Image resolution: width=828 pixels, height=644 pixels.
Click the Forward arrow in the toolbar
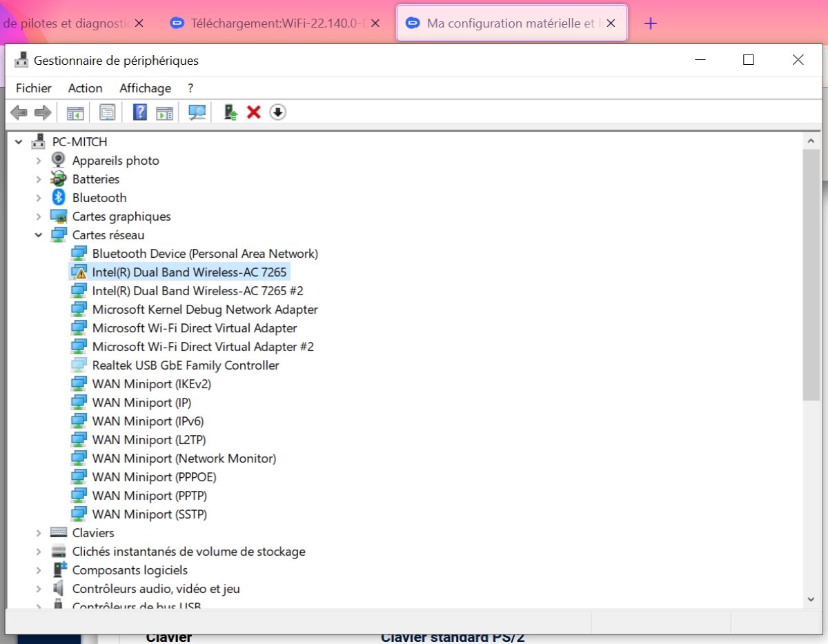[x=43, y=112]
